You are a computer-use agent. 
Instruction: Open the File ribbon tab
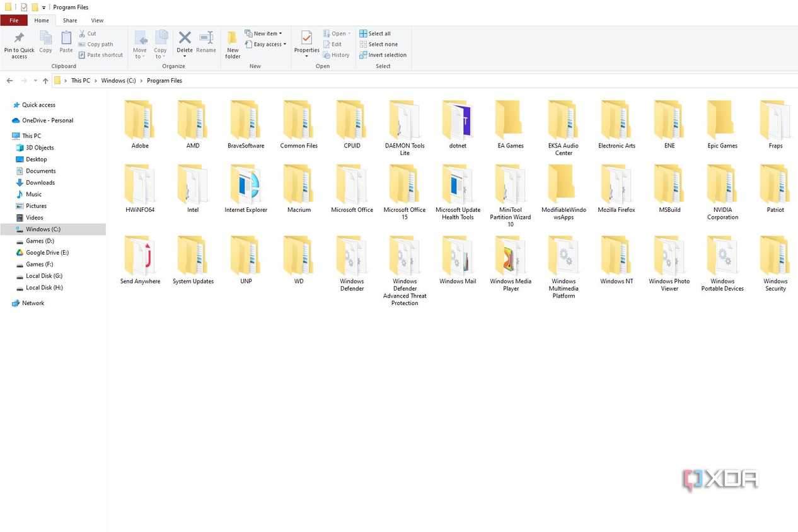tap(14, 20)
